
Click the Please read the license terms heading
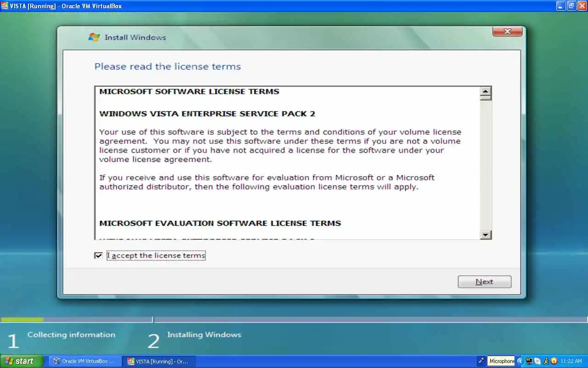[x=168, y=67]
